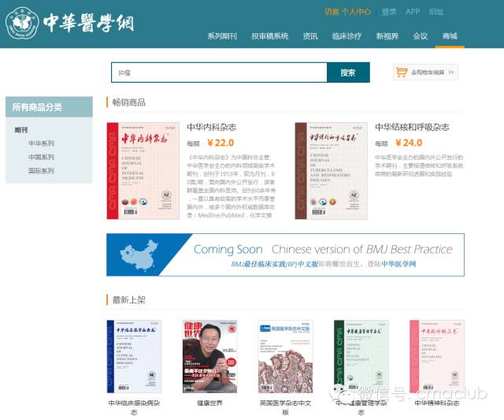Open 临床诊疗 navigation tab
504x420 pixels.
tap(346, 36)
